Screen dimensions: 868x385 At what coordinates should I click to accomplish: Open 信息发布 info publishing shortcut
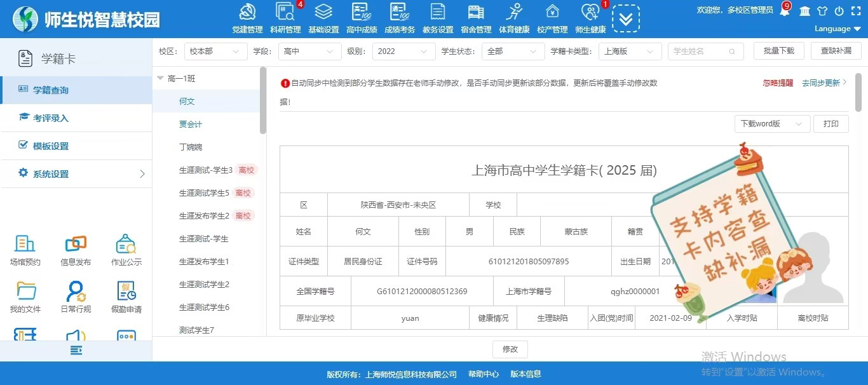pos(76,250)
